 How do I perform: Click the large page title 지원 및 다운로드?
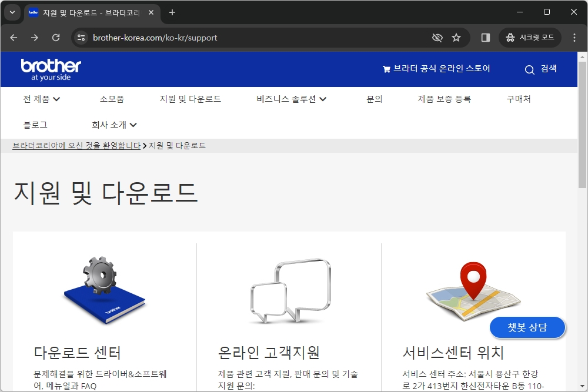[x=106, y=193]
